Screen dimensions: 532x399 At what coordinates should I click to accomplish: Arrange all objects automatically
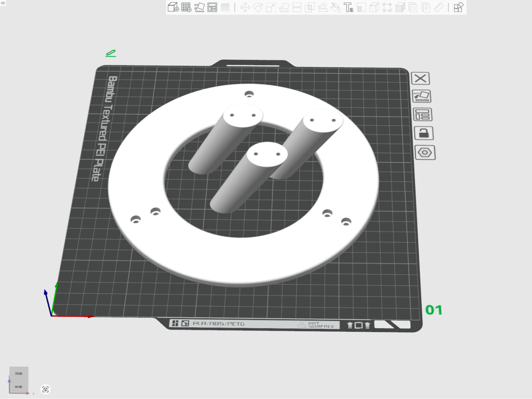[x=213, y=7]
